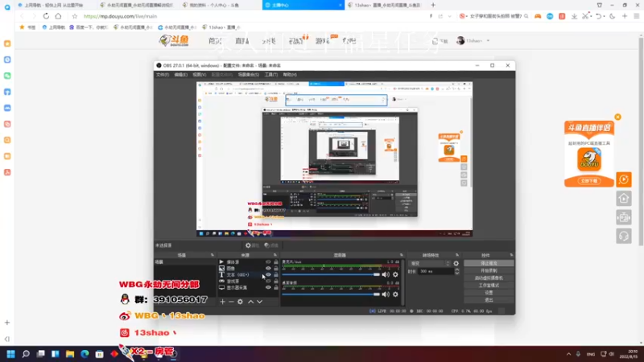
Task: Toggle visibility eye of the text (GDI+) source
Action: pyautogui.click(x=268, y=274)
